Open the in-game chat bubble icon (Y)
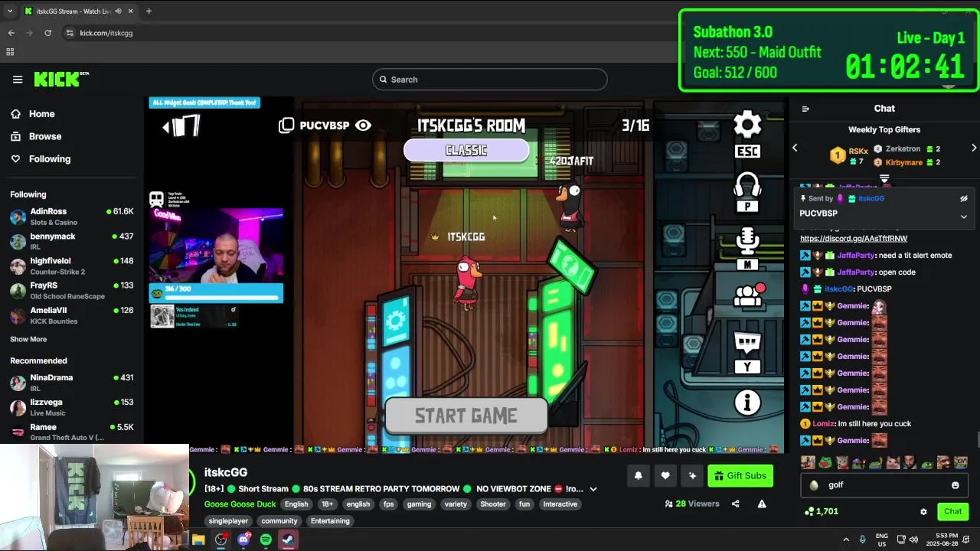 point(747,344)
